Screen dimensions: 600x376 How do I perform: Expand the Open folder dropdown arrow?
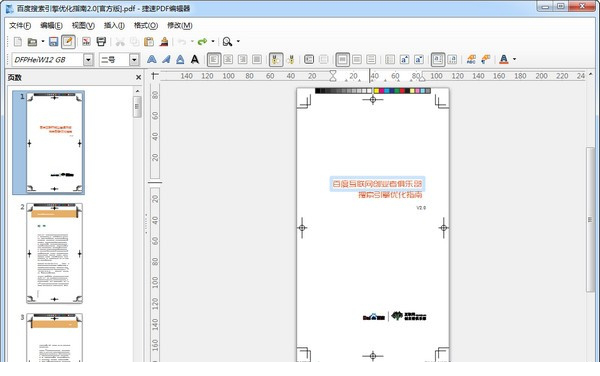[x=42, y=41]
